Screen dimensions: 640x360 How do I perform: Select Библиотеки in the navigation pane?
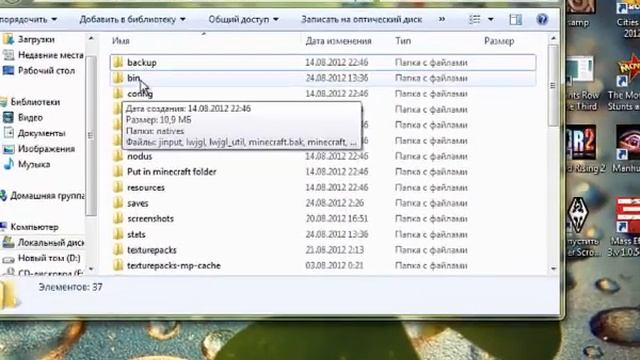35,102
